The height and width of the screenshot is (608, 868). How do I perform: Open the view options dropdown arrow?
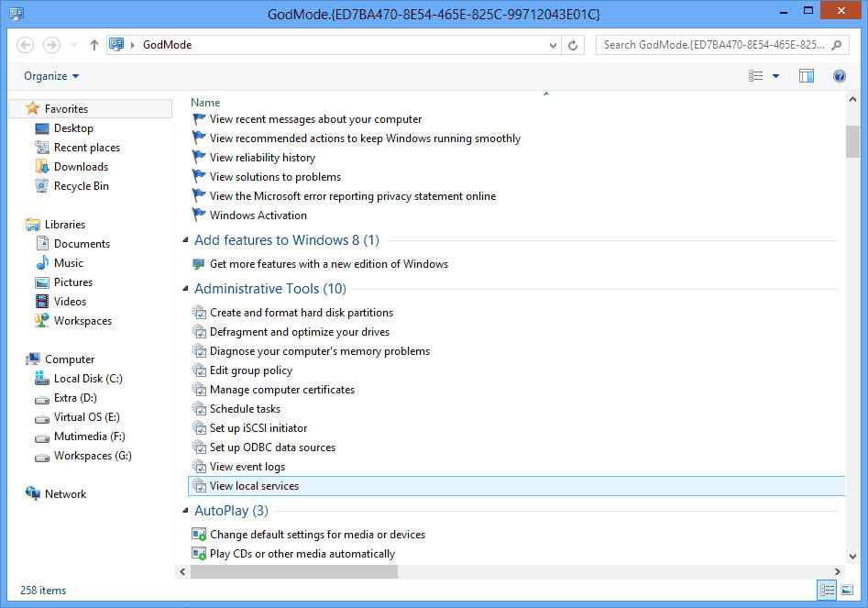(775, 76)
